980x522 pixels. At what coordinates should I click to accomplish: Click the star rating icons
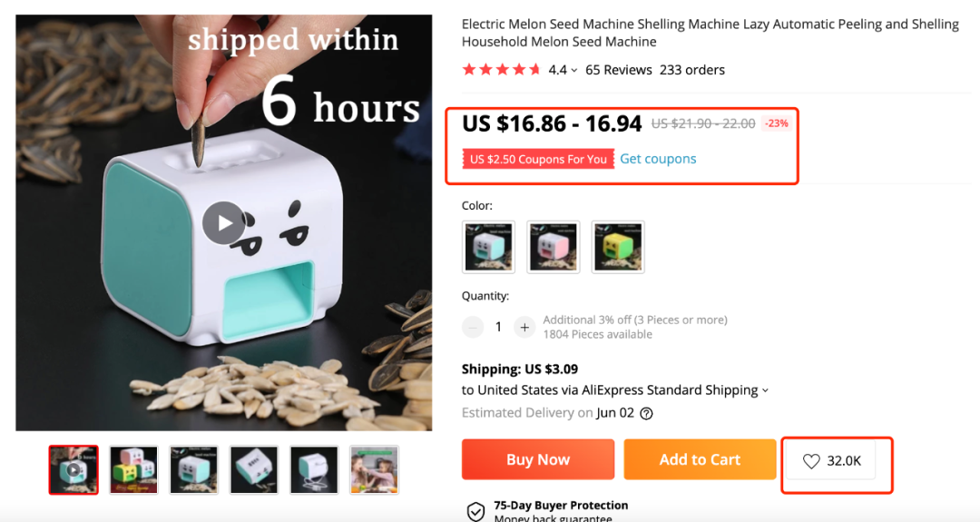coord(501,69)
